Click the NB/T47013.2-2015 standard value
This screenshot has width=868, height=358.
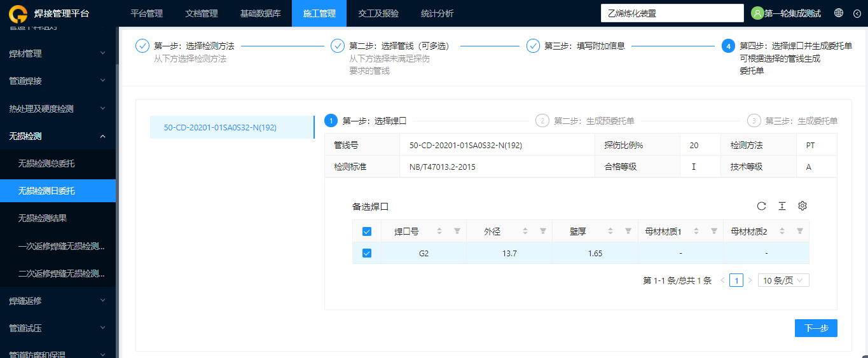tap(443, 167)
